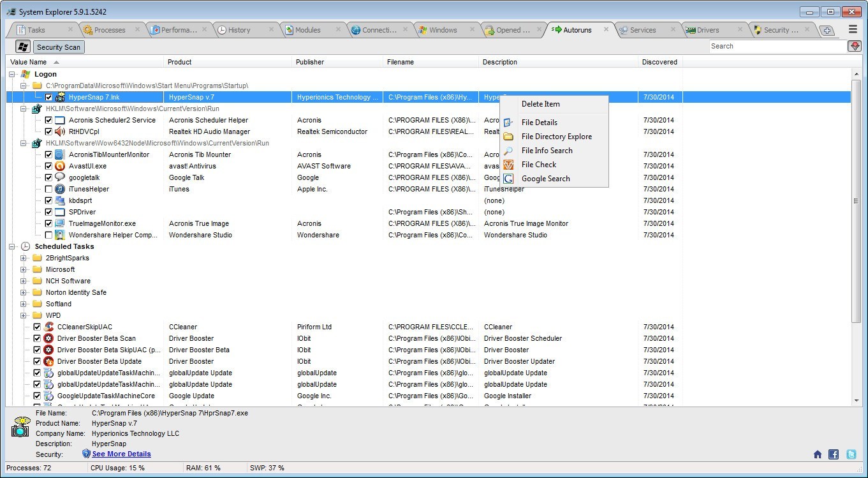Uncheck the googletalk autorun checkbox

(48, 177)
